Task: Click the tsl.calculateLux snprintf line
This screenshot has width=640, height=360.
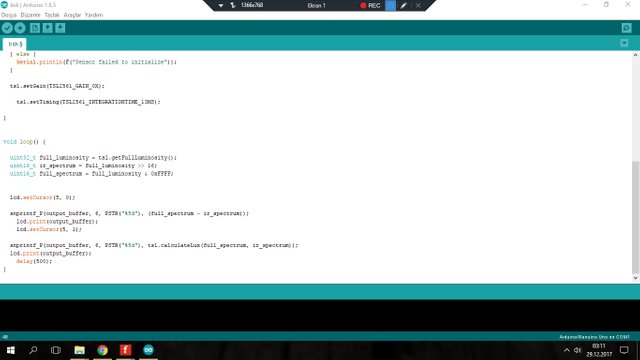Action: pos(154,245)
